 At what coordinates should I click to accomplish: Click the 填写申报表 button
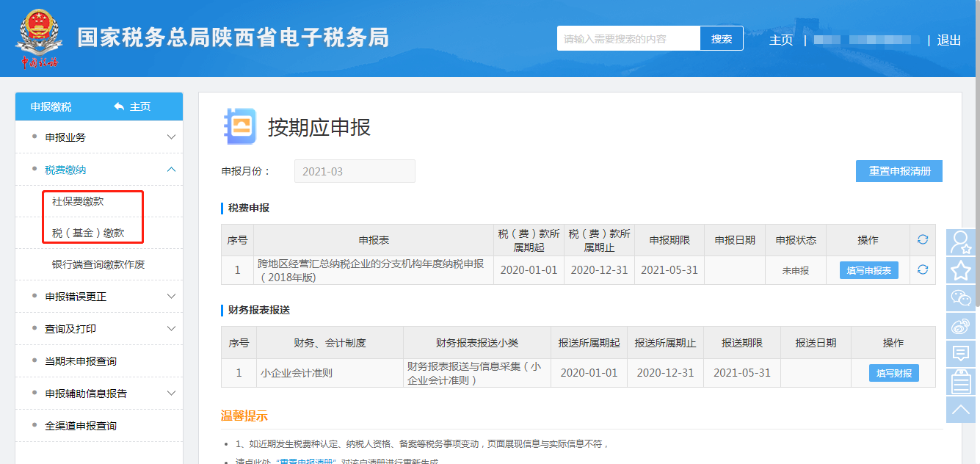point(868,270)
